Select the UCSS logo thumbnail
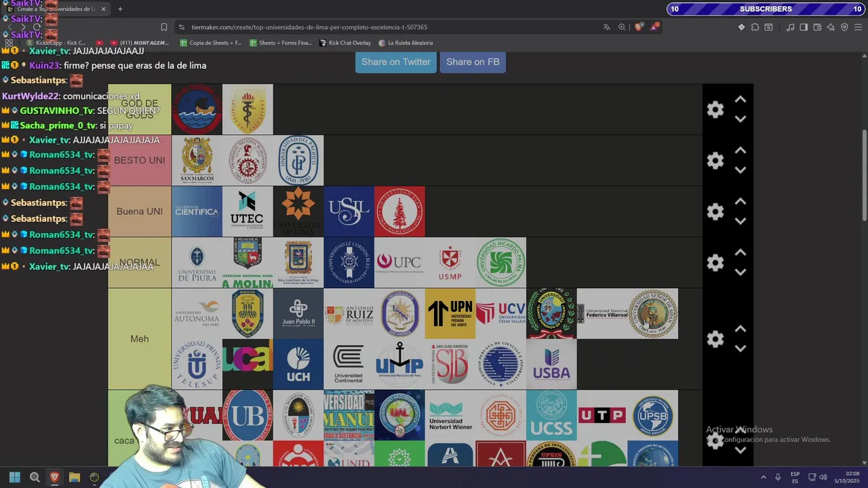Screen dimensions: 868x488 (x=551, y=415)
